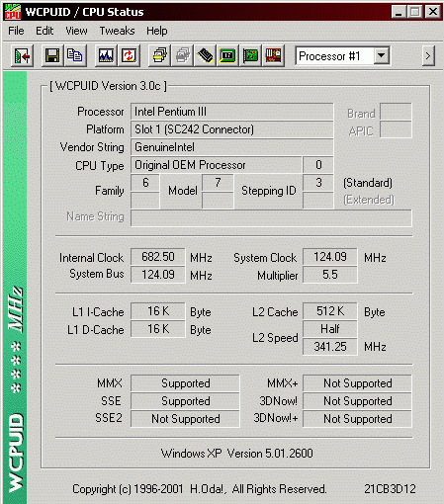Expand toolbar with the right chevron button
The height and width of the screenshot is (504, 444).
pos(428,56)
